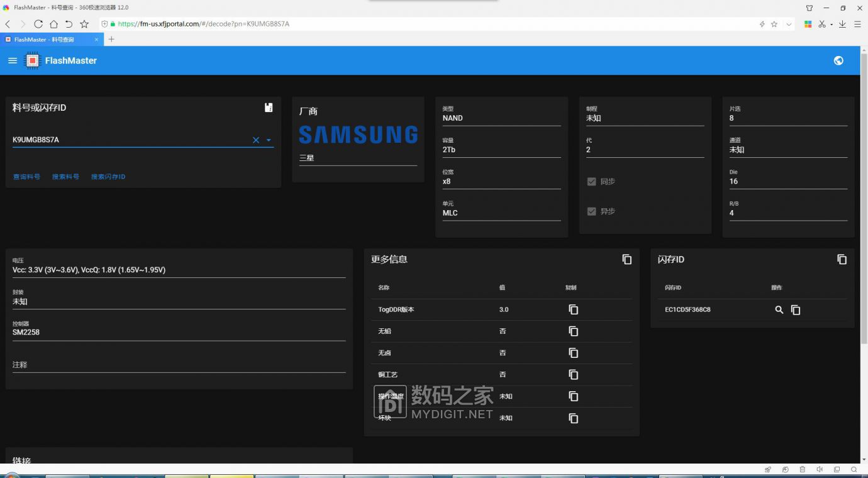Select the x8 bit width value
868x478 pixels.
coord(447,181)
